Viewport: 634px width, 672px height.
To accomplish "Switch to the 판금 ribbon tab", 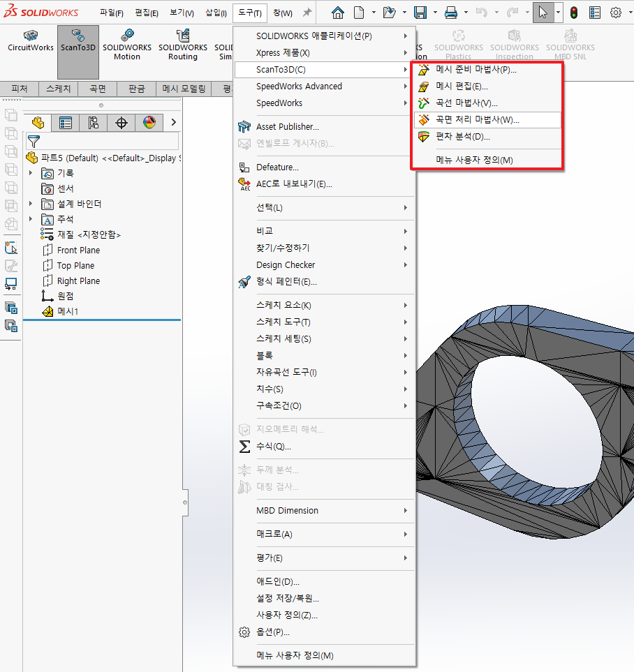I will pyautogui.click(x=136, y=89).
